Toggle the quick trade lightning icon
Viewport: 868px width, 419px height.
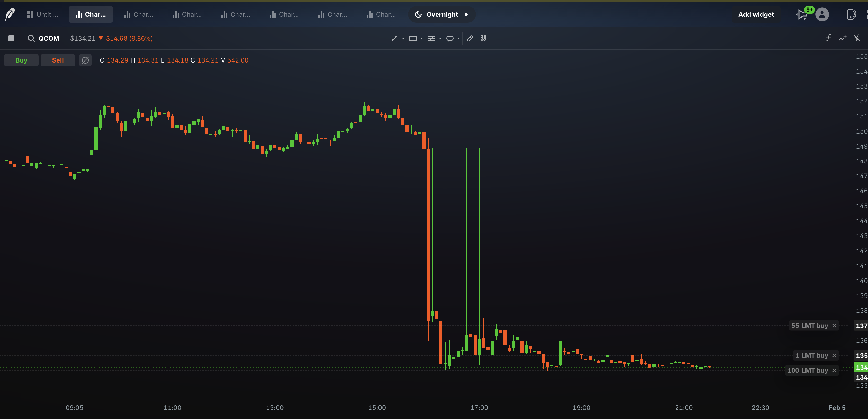click(x=857, y=38)
